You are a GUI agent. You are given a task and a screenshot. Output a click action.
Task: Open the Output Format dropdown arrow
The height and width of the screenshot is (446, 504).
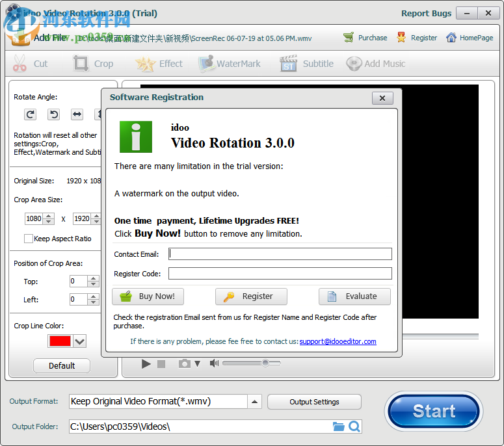[254, 402]
